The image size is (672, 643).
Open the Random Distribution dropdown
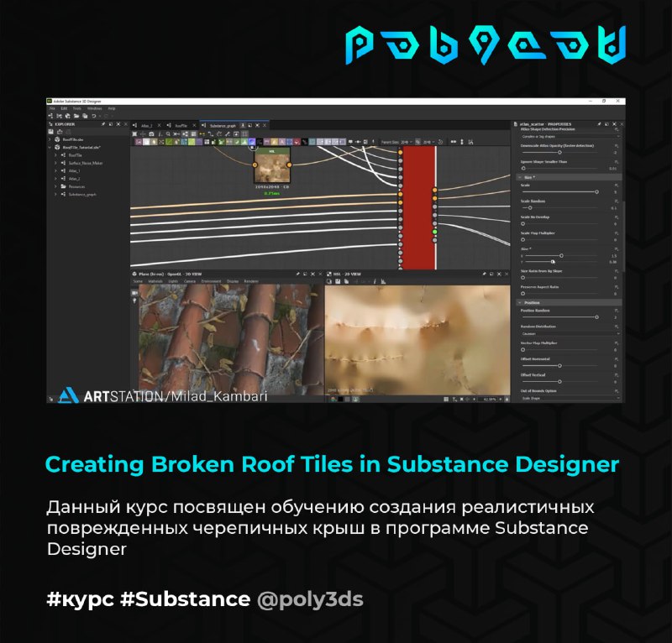[x=570, y=333]
